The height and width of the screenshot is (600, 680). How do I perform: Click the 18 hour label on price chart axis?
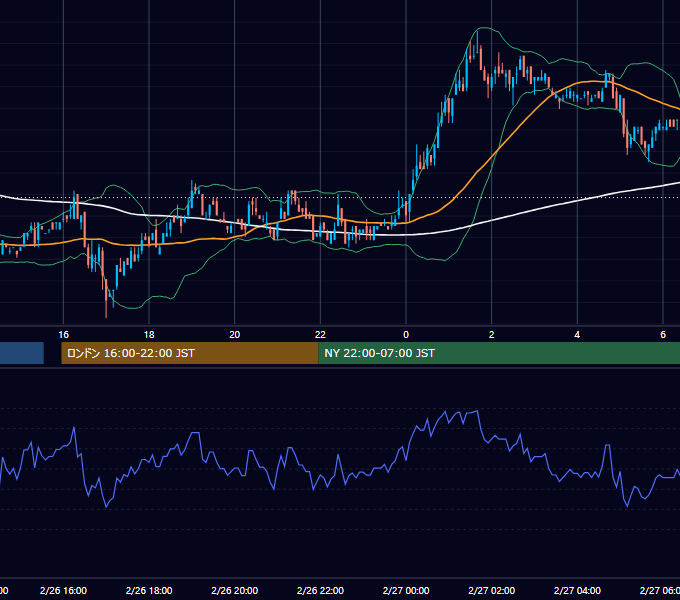click(x=149, y=335)
